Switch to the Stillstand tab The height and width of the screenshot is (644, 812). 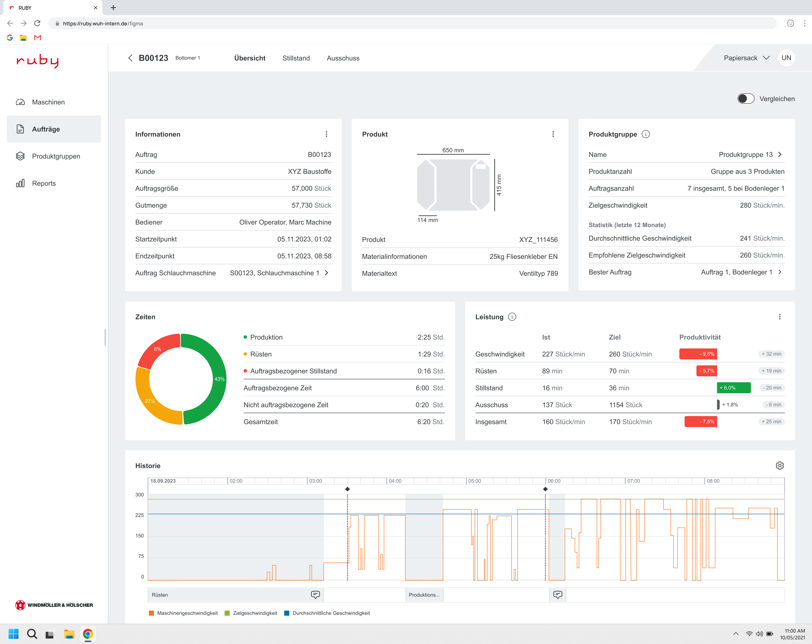tap(296, 58)
